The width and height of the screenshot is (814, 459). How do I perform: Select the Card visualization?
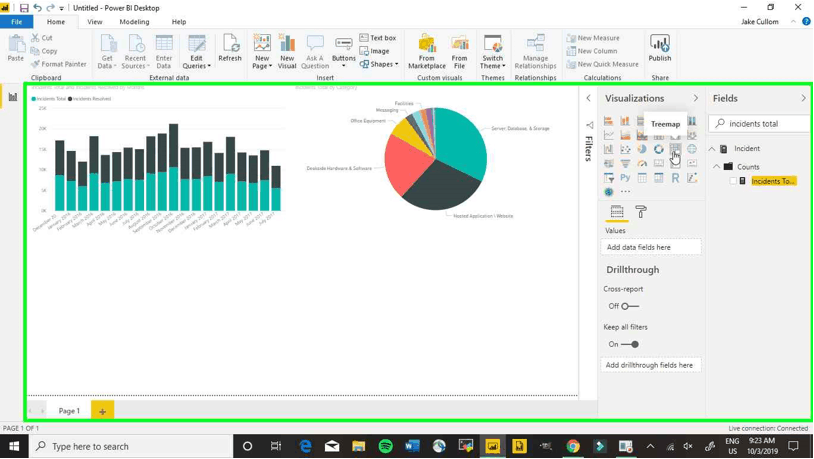pos(659,164)
